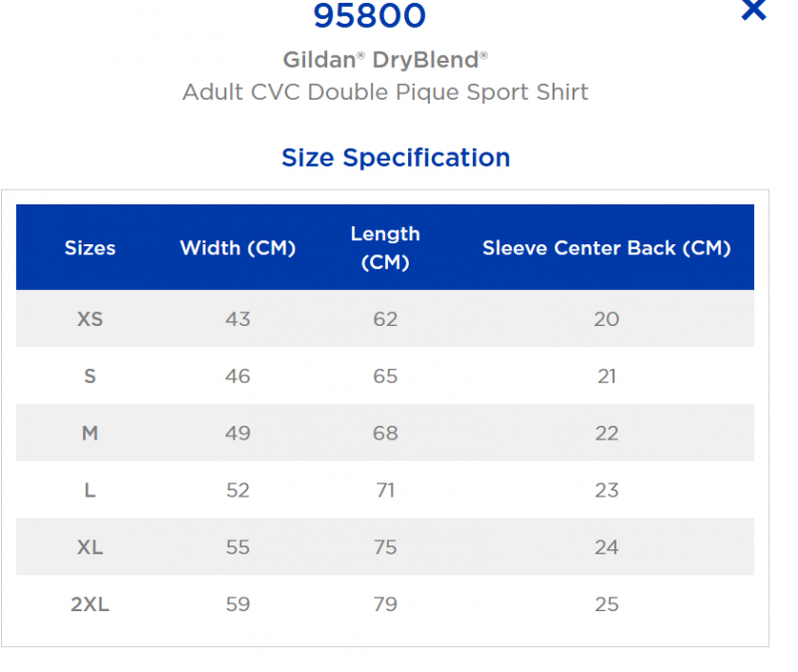The image size is (798, 672).
Task: Click length value 79 for 2XL
Action: pyautogui.click(x=385, y=604)
